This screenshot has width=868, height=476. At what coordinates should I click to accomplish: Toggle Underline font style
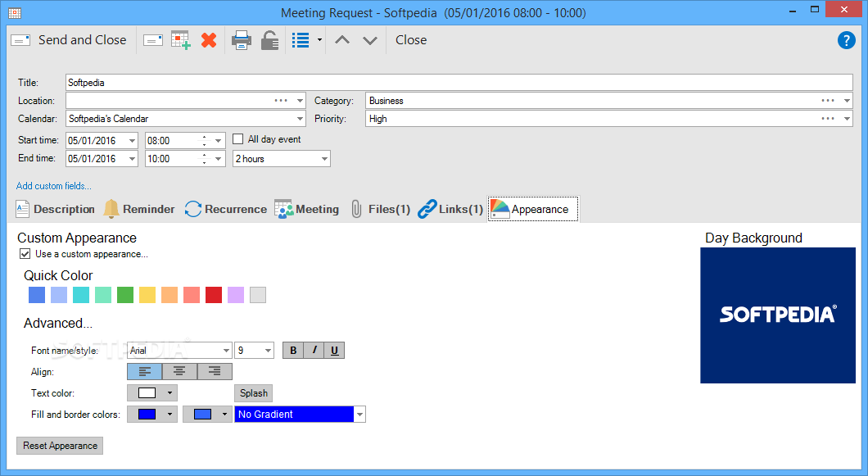point(334,350)
